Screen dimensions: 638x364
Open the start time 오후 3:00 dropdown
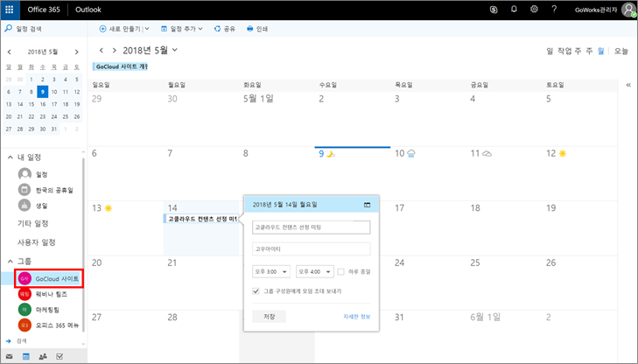[x=271, y=272]
